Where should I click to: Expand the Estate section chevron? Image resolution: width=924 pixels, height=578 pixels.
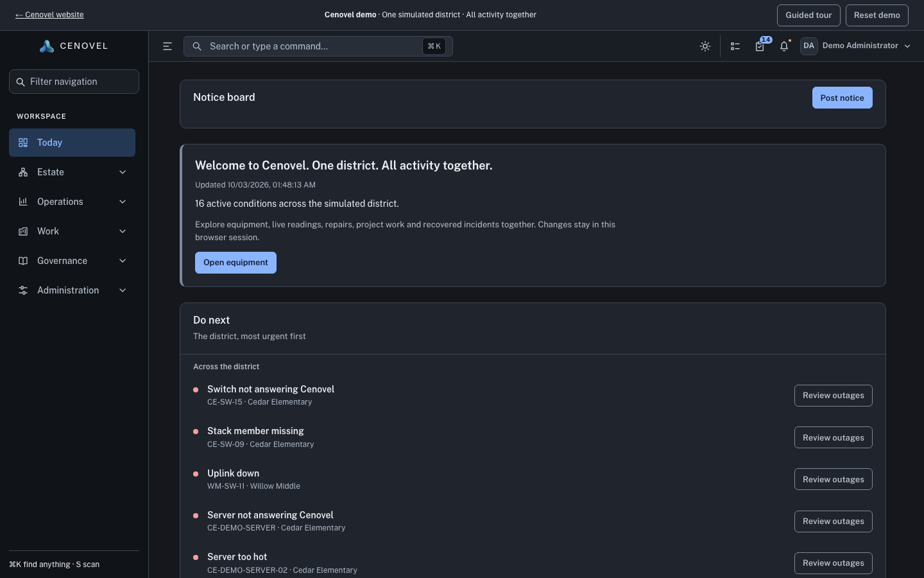pyautogui.click(x=123, y=172)
